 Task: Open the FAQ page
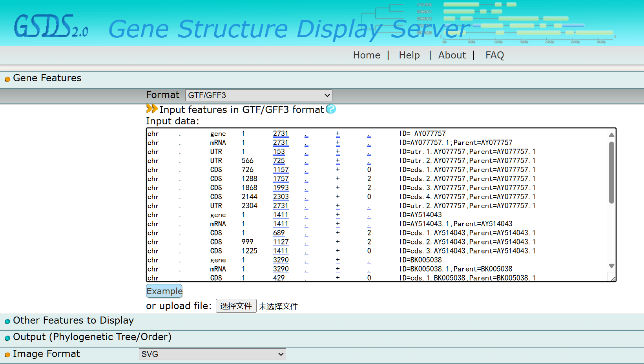point(494,55)
